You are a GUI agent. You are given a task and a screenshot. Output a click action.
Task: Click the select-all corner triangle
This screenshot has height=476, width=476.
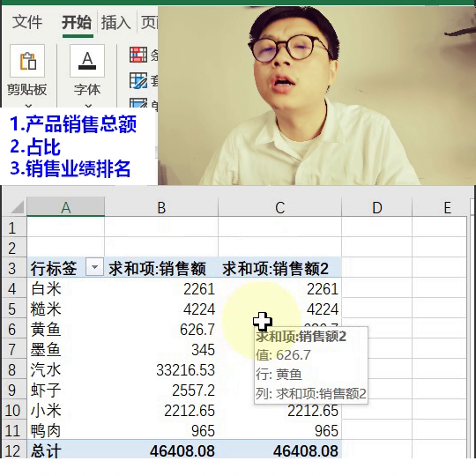click(x=18, y=208)
